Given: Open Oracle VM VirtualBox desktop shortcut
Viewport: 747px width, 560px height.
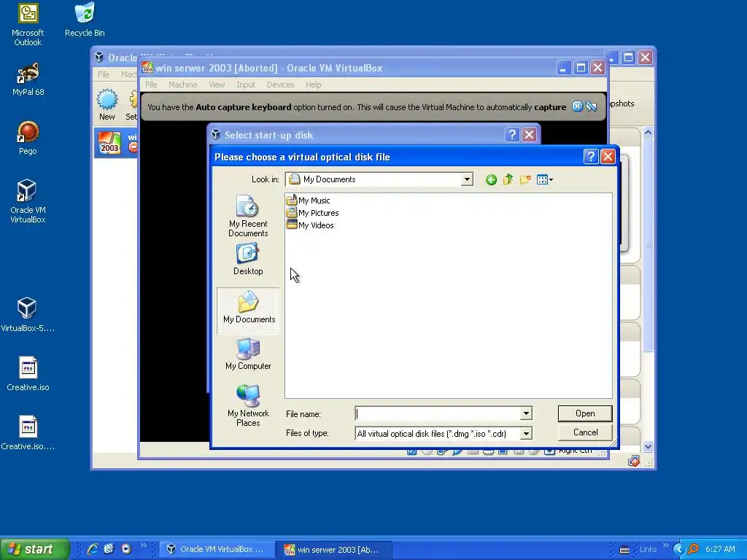Looking at the screenshot, I should [28, 201].
